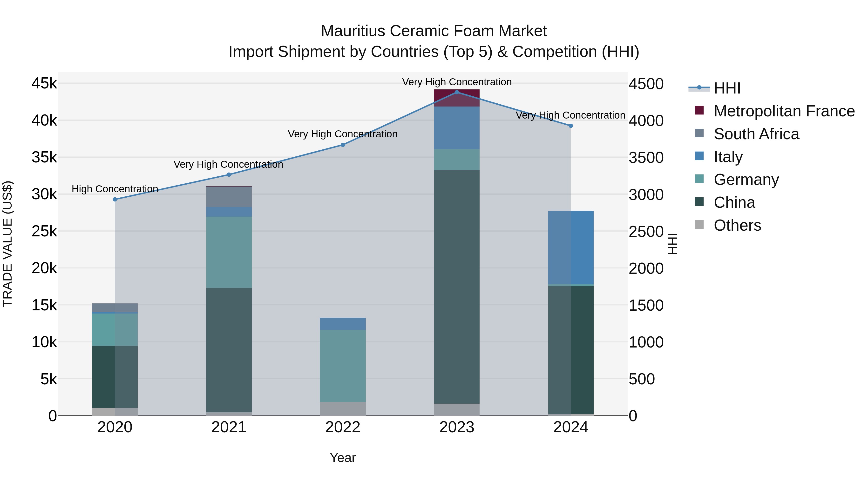Click the 'TRADE VALUE (US$)' axis title
Screen dimensions: 868x488
7,244
